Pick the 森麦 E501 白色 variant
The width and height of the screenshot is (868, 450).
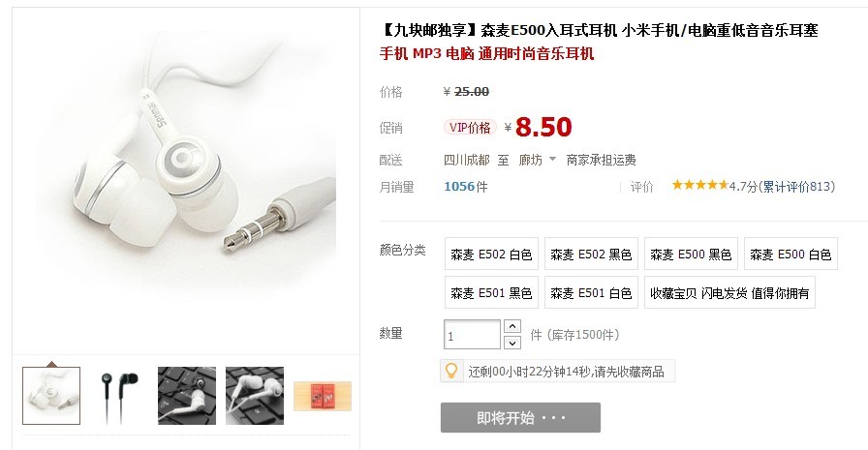(591, 292)
